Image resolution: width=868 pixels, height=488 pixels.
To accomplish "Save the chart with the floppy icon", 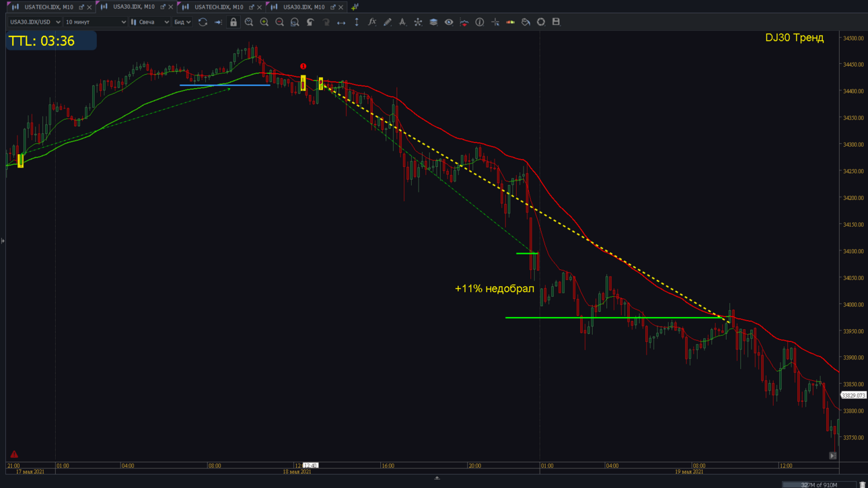I will 556,22.
